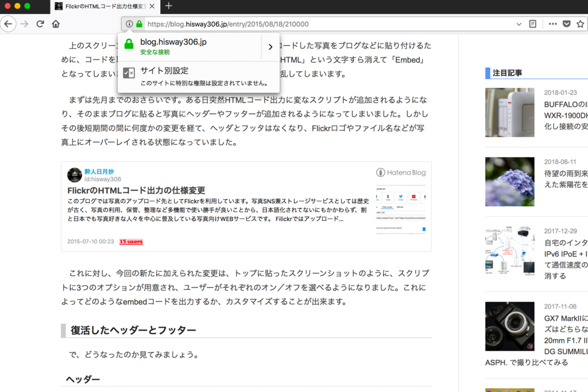
Task: Open the 自宅のインターネット IPv6 IPoE article link
Action: 566,259
